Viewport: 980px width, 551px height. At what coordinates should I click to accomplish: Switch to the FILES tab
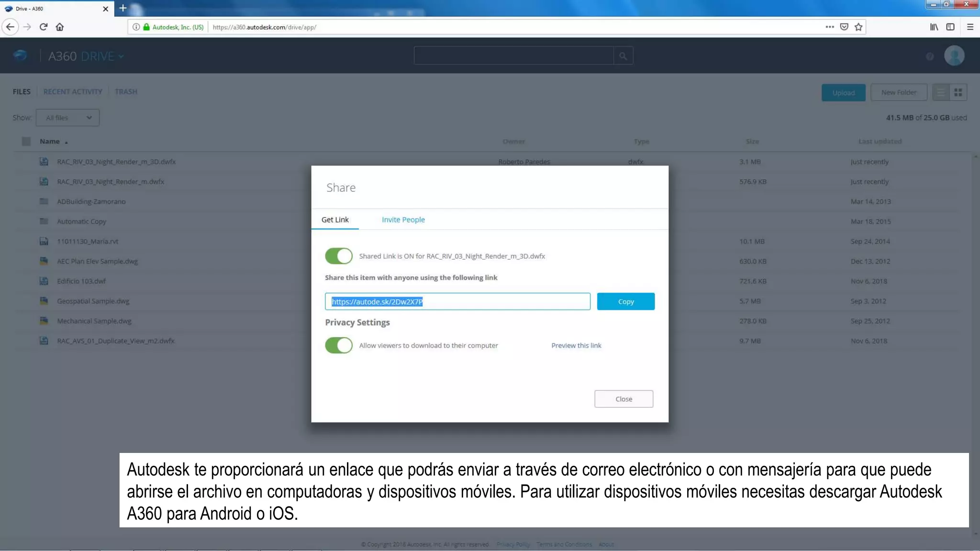(22, 91)
